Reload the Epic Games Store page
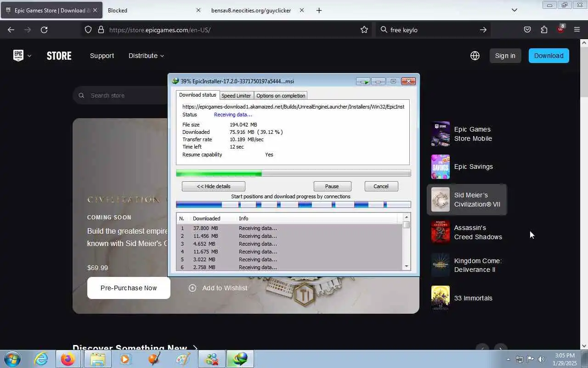The image size is (588, 368). tap(44, 29)
